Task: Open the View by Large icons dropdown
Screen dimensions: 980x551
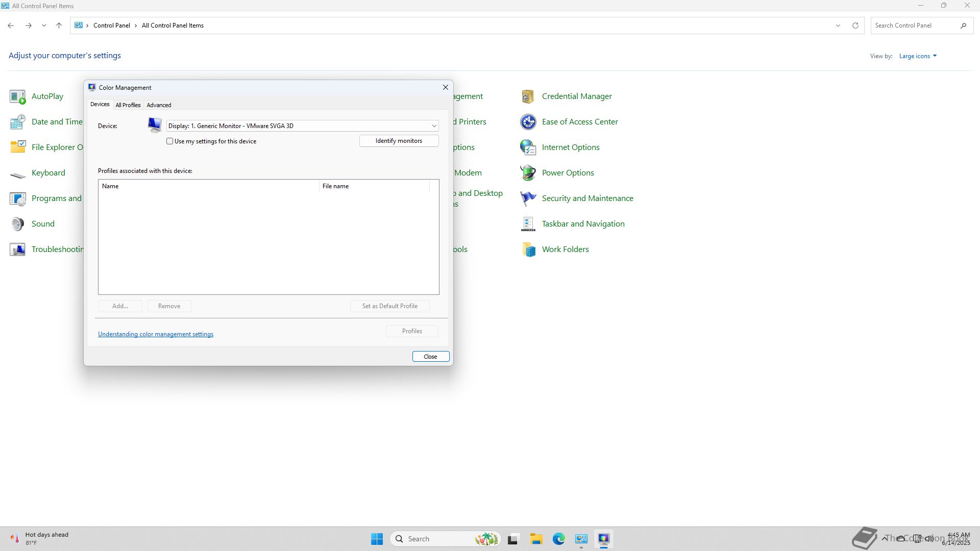Action: 918,56
